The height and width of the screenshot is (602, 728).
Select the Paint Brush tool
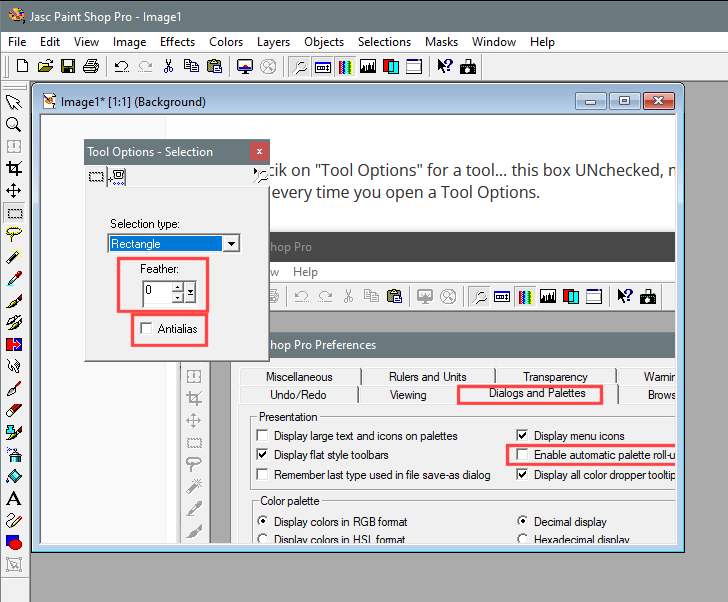tap(14, 301)
